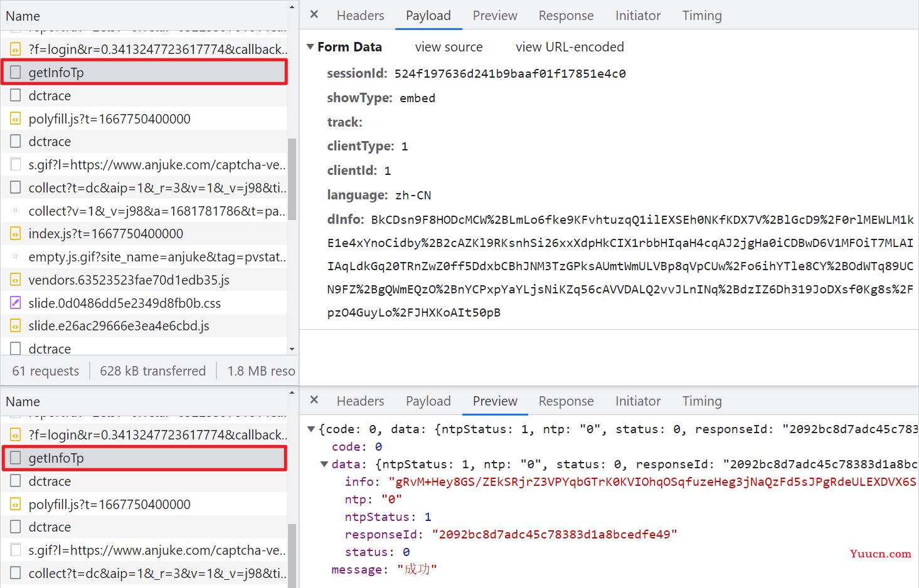Click the info string value in preview
This screenshot has height=588, width=919.
click(652, 482)
